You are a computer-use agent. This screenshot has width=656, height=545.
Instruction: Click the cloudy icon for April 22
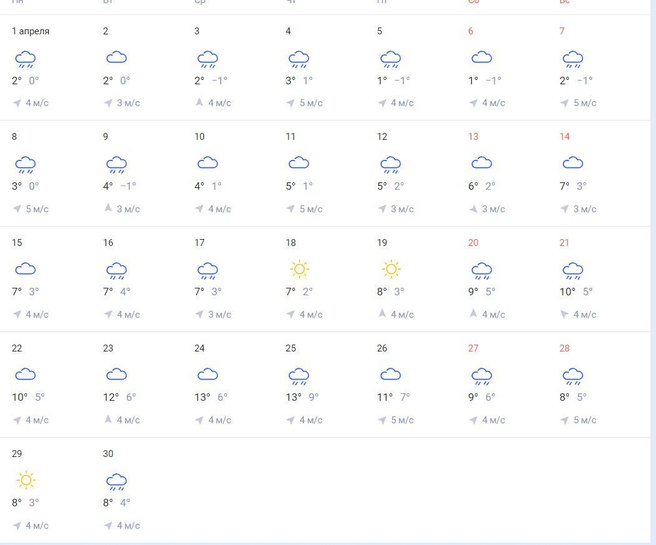pyautogui.click(x=25, y=374)
